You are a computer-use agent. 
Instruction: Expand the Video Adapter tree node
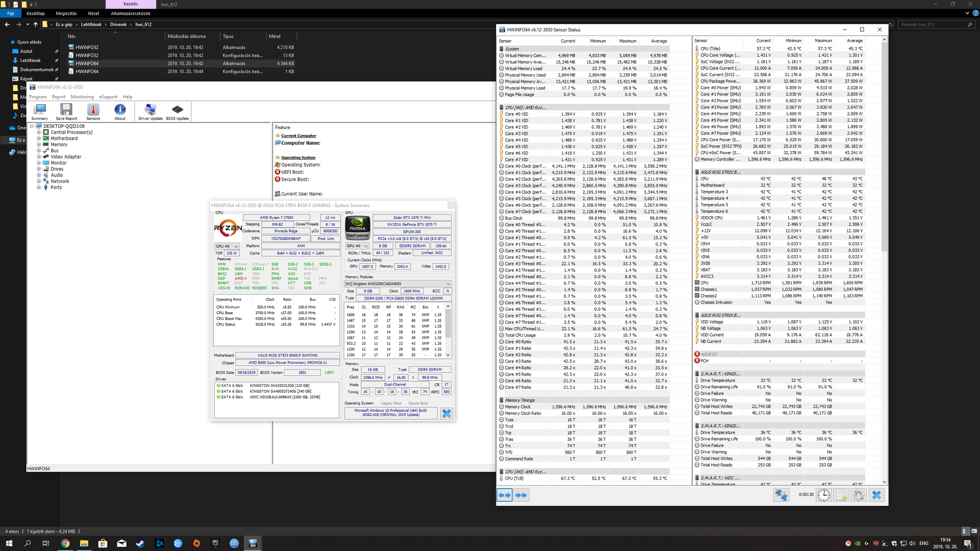coord(39,157)
